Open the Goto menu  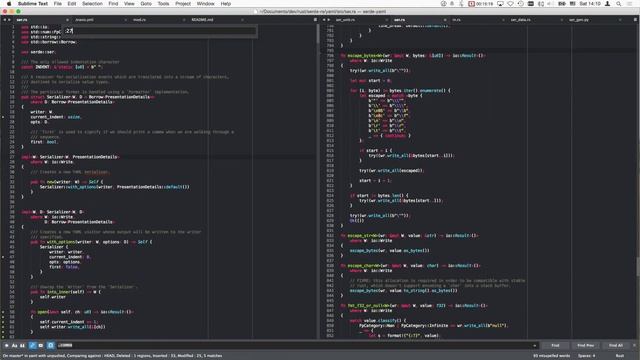click(x=146, y=4)
